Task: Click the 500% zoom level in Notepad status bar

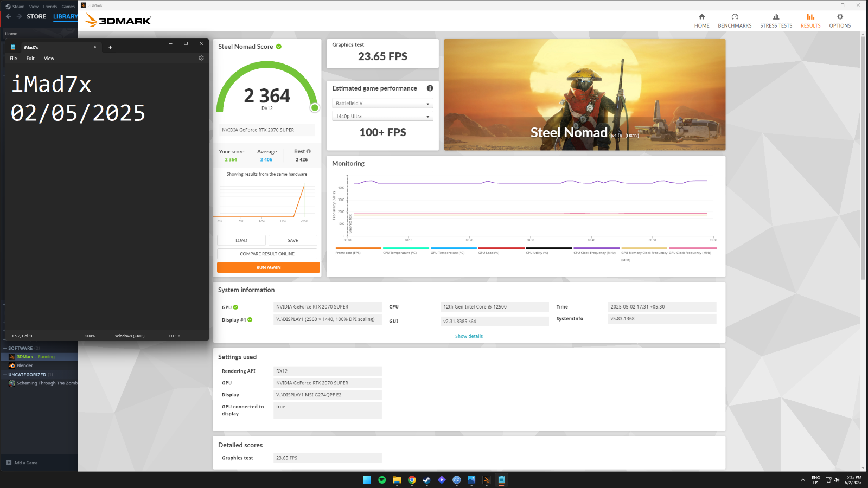Action: point(90,336)
